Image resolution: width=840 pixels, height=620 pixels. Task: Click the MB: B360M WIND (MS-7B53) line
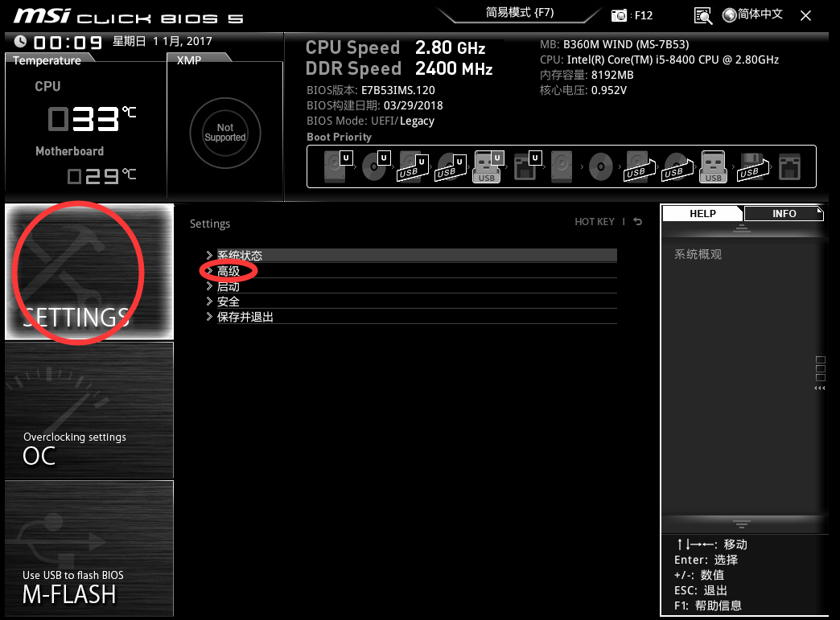(x=615, y=44)
